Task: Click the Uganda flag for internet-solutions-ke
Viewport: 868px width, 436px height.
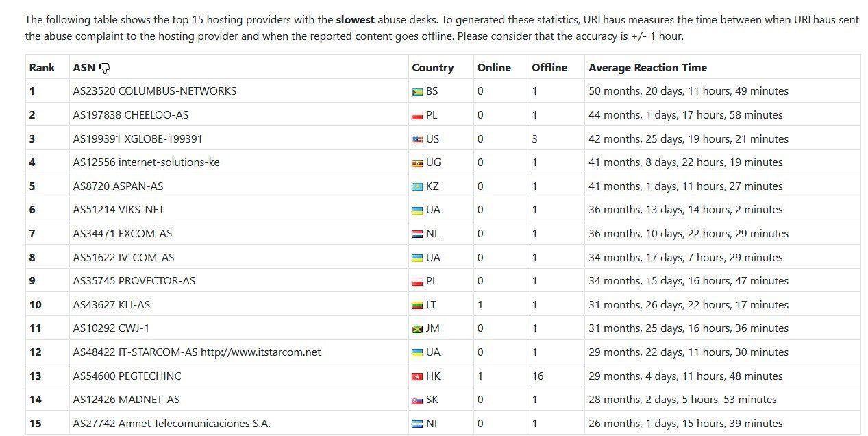Action: tap(417, 163)
